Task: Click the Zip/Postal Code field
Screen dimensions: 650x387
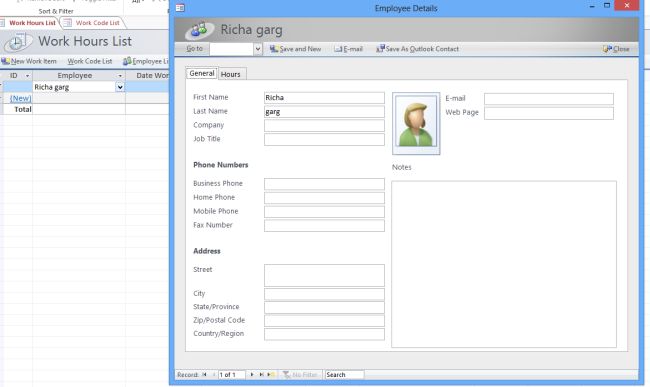Action: [324, 321]
